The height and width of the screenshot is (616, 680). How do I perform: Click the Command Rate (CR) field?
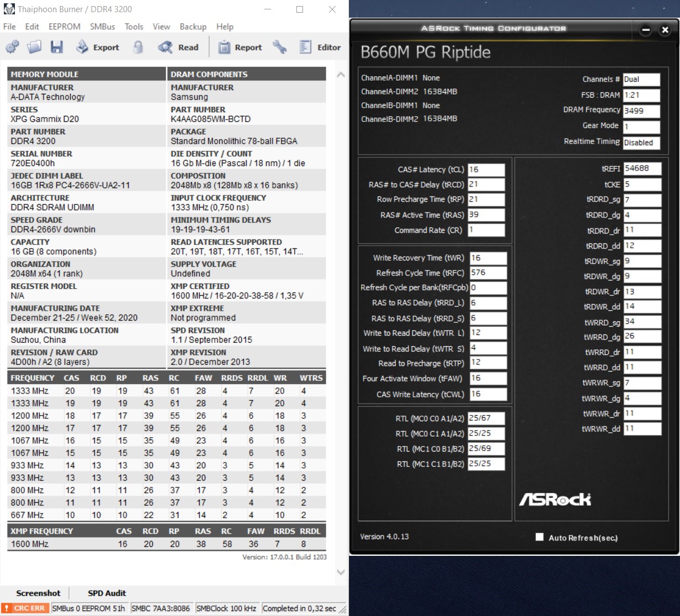tap(486, 230)
